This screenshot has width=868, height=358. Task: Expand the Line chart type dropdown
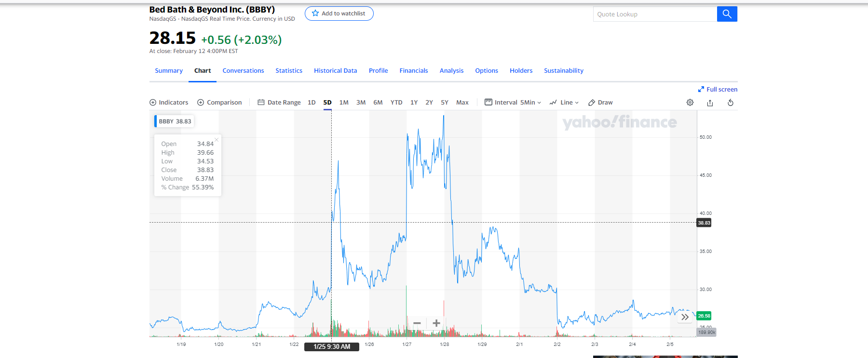click(x=564, y=103)
